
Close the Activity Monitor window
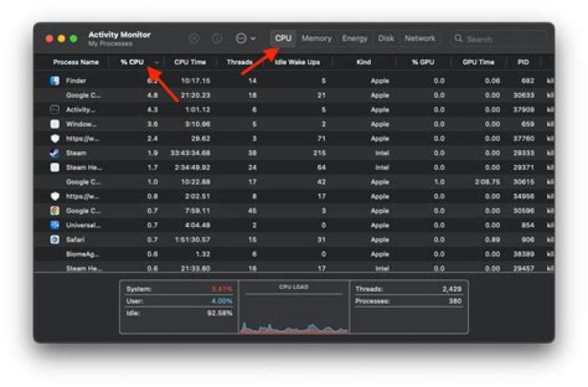point(49,38)
